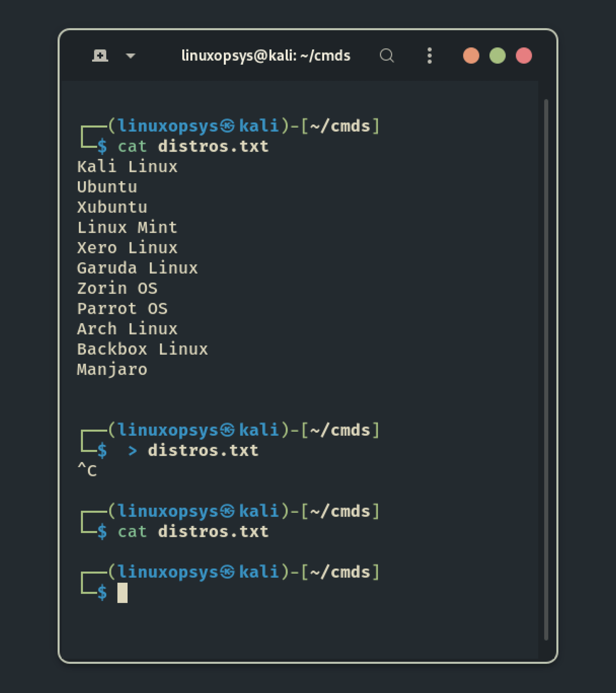Click the 'Zorin OS' output line
Image resolution: width=616 pixels, height=693 pixels.
[117, 288]
